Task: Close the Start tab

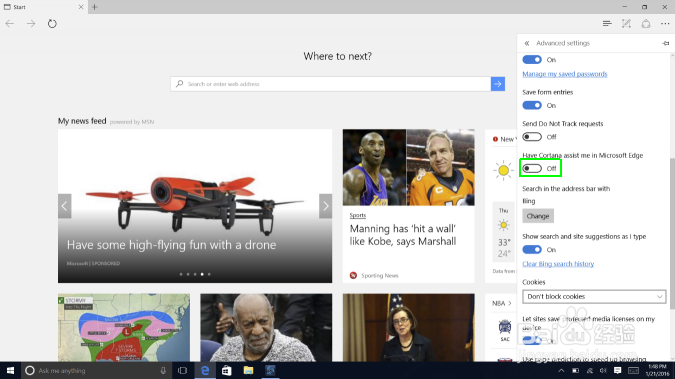Action: (x=81, y=7)
